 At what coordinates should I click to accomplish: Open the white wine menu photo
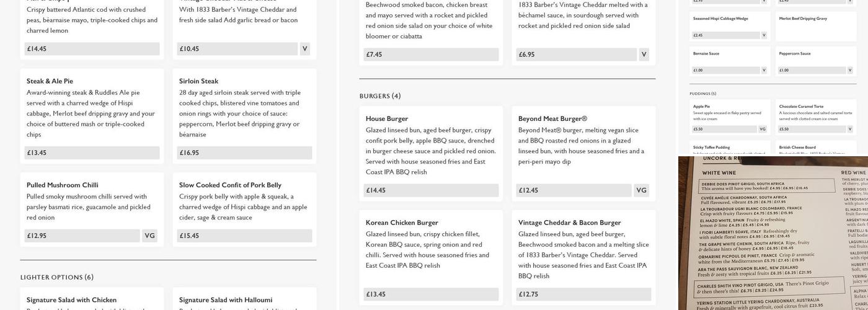click(773, 233)
